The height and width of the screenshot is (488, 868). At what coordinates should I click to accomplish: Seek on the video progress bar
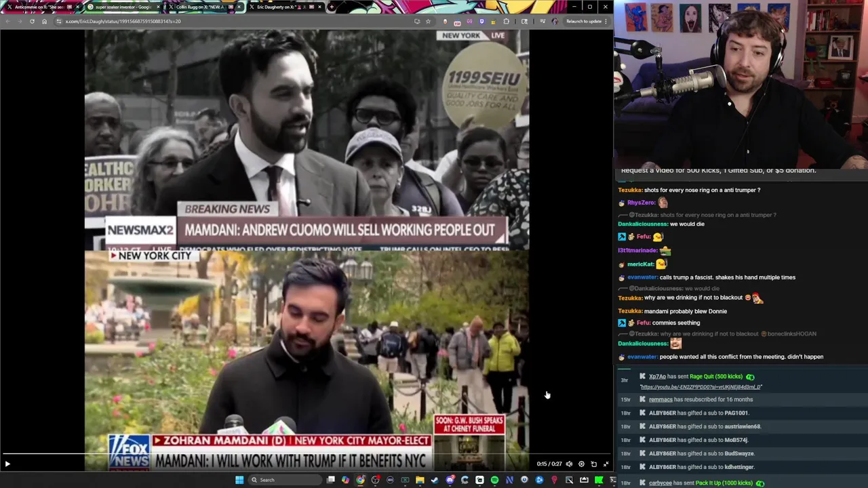[307, 455]
